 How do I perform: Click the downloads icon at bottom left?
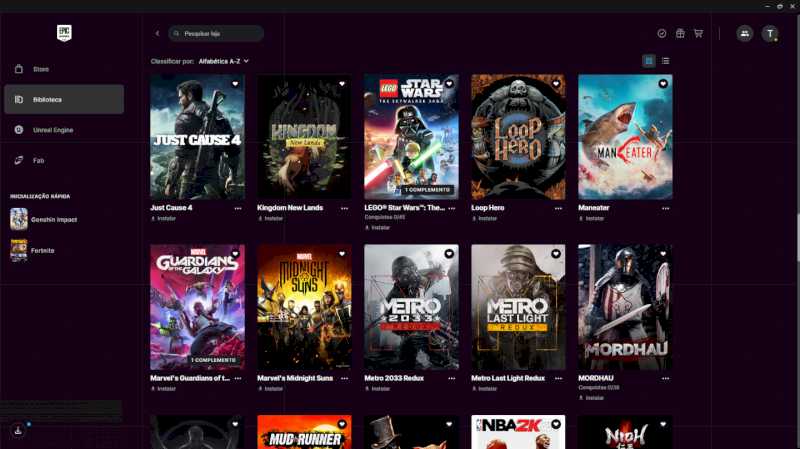(18, 430)
